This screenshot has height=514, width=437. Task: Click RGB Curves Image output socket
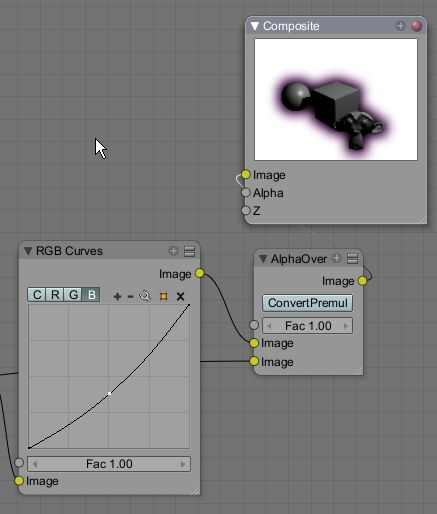[199, 273]
